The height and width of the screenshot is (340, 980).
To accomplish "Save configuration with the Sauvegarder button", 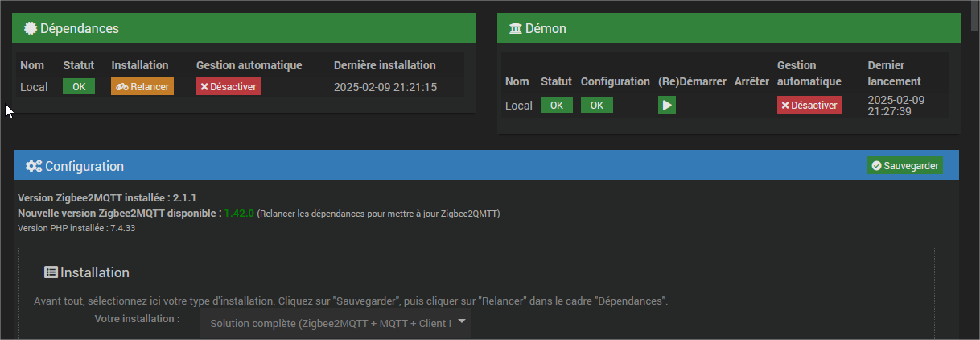I will coord(904,165).
